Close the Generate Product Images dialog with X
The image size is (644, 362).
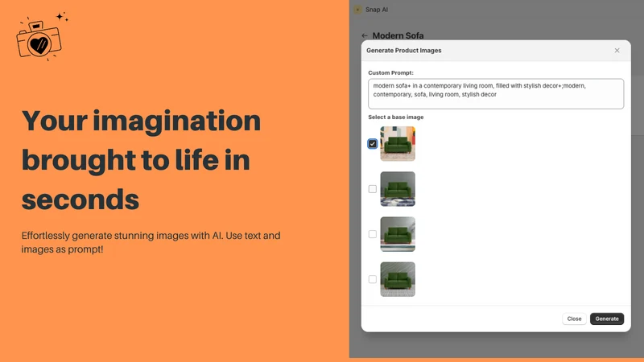[x=617, y=51]
